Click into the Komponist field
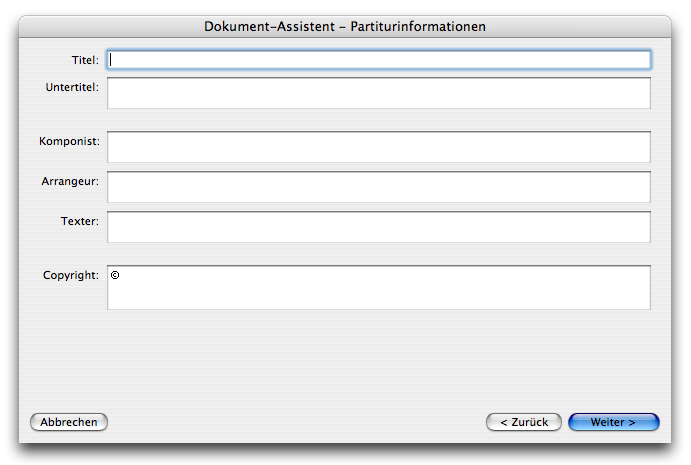 [378, 147]
